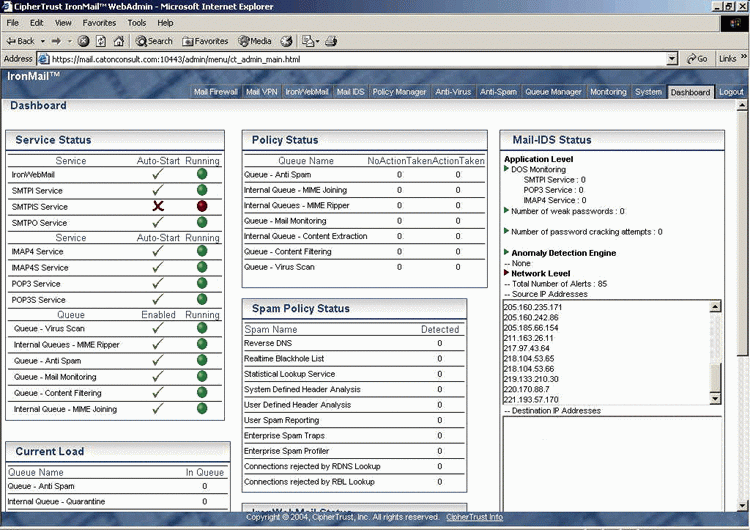Screen dimensions: 750x530
Task: Open the Monitoring tab
Action: tap(608, 92)
